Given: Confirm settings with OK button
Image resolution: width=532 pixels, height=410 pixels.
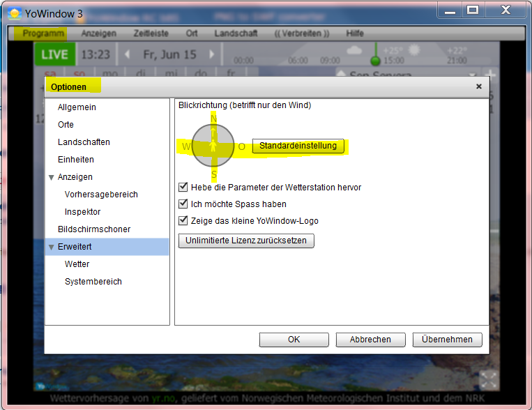Looking at the screenshot, I should (x=294, y=340).
